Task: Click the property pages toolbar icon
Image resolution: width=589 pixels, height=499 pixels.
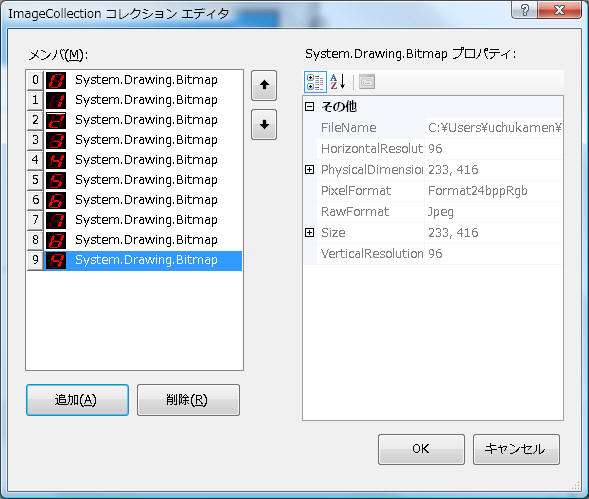Action: (x=367, y=82)
